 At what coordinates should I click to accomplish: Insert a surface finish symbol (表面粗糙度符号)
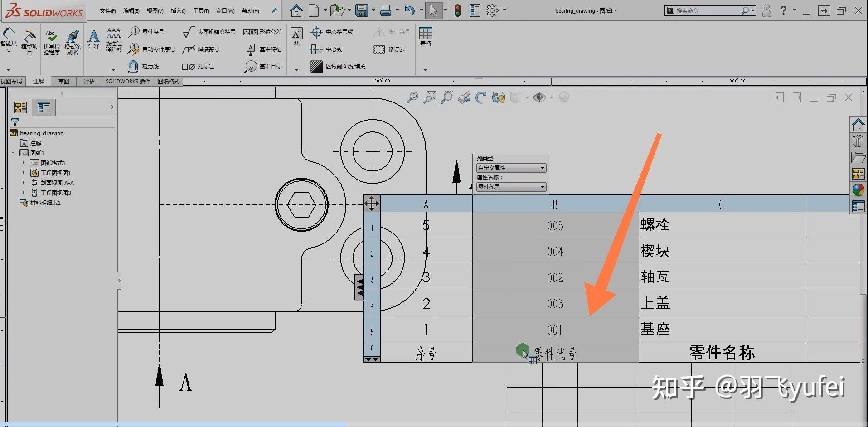click(x=209, y=32)
